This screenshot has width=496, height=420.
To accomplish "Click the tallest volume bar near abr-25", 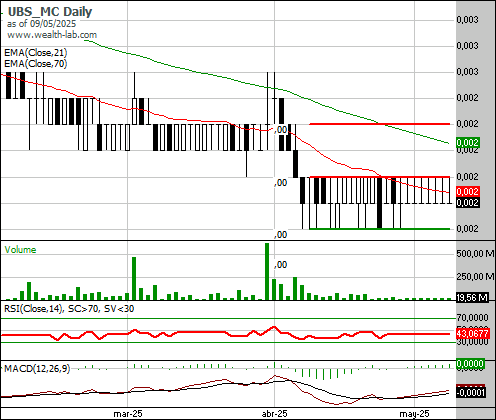I will coord(267,271).
